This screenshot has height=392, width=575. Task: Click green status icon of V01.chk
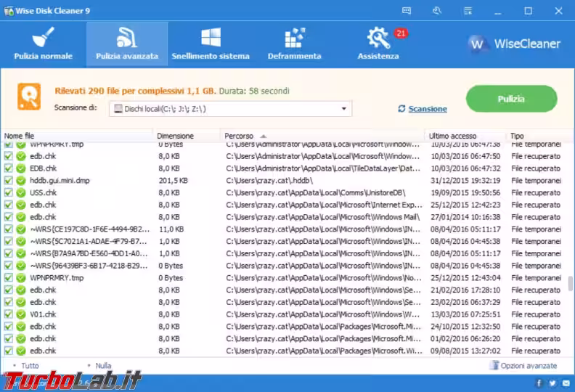point(21,314)
